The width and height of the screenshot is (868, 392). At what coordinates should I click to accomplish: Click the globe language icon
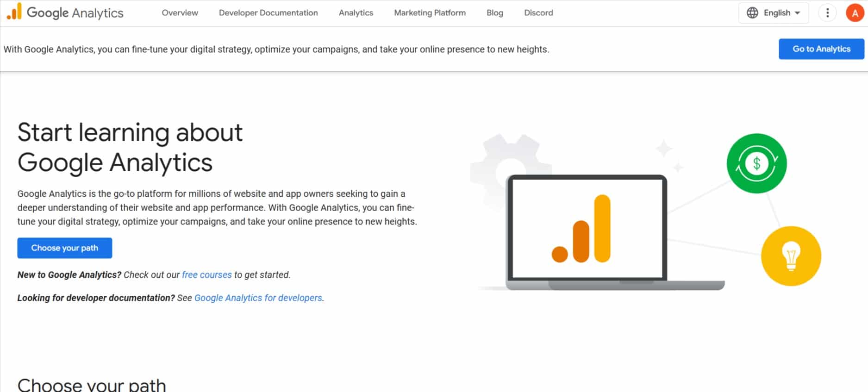click(752, 13)
